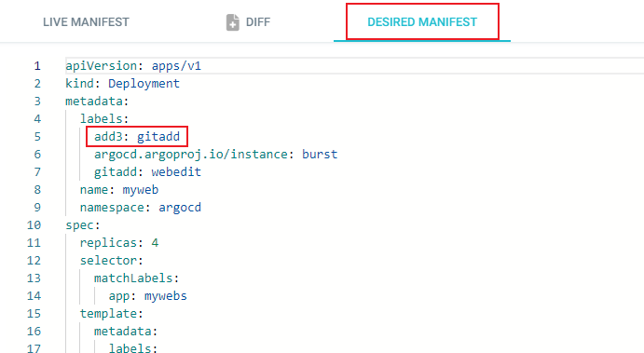Image resolution: width=644 pixels, height=353 pixels.
Task: Click the spec: line
Action: tap(83, 224)
